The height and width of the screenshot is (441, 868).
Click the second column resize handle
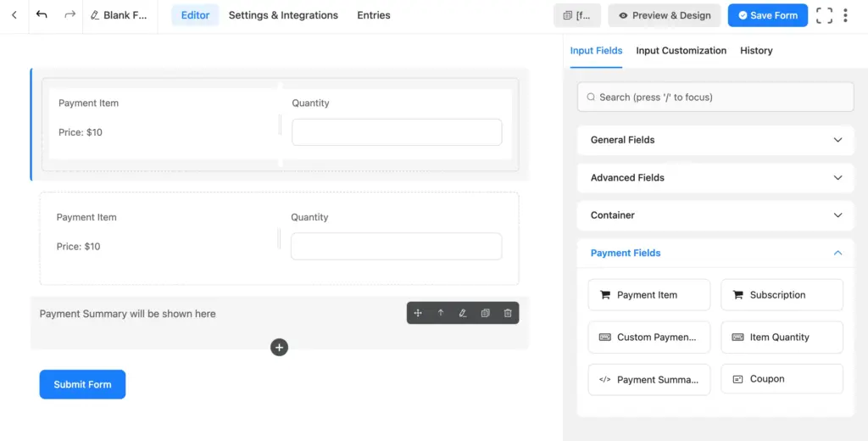coord(279,239)
